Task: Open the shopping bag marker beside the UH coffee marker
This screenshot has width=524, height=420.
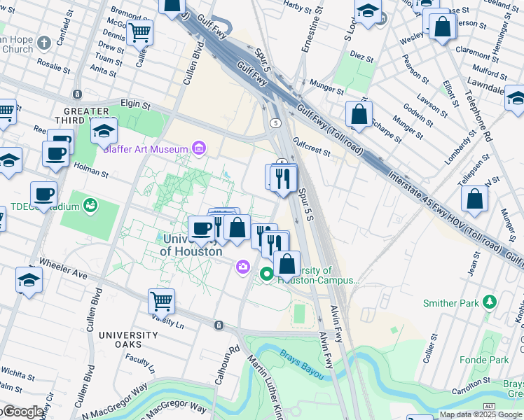Action: pyautogui.click(x=237, y=229)
